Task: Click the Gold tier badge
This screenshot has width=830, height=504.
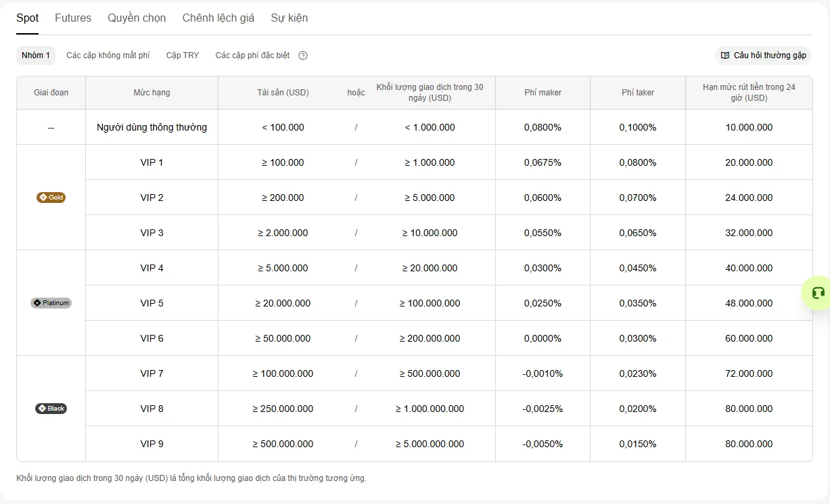Action: 51,198
